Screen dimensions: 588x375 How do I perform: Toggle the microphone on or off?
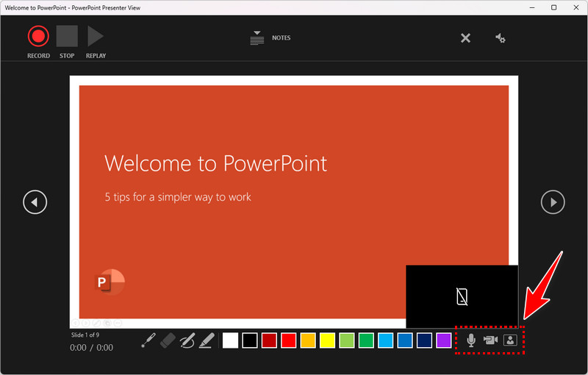[x=471, y=340]
